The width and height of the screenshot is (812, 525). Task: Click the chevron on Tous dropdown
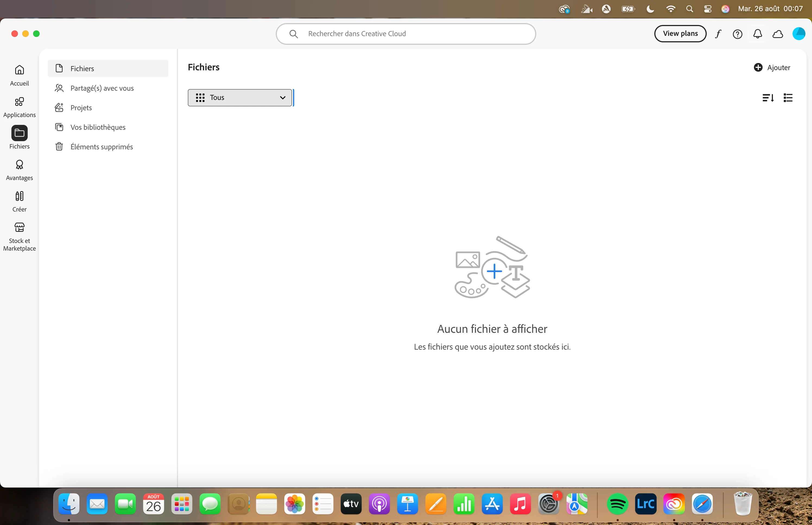[283, 98]
